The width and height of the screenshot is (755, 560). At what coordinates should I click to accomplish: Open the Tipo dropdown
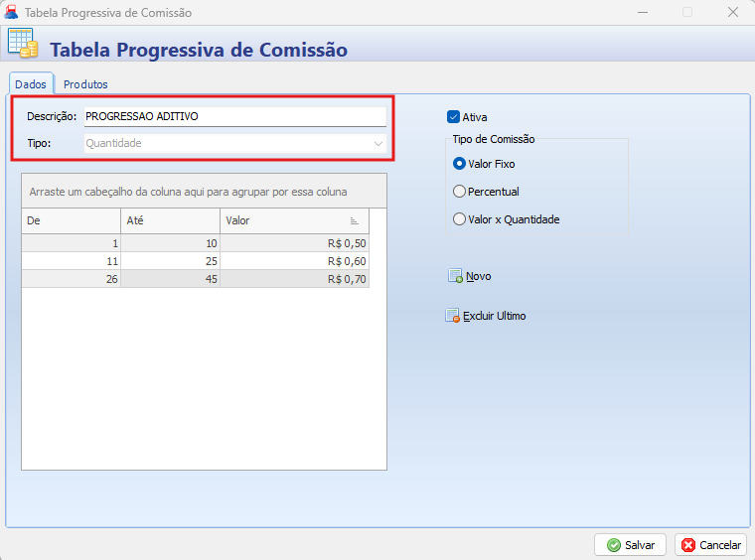point(378,144)
